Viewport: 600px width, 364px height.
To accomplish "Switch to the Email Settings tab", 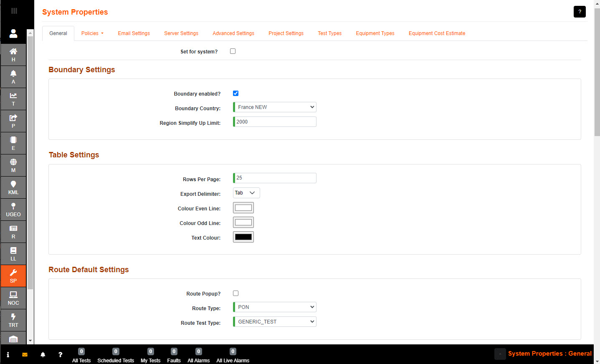I will click(x=134, y=33).
